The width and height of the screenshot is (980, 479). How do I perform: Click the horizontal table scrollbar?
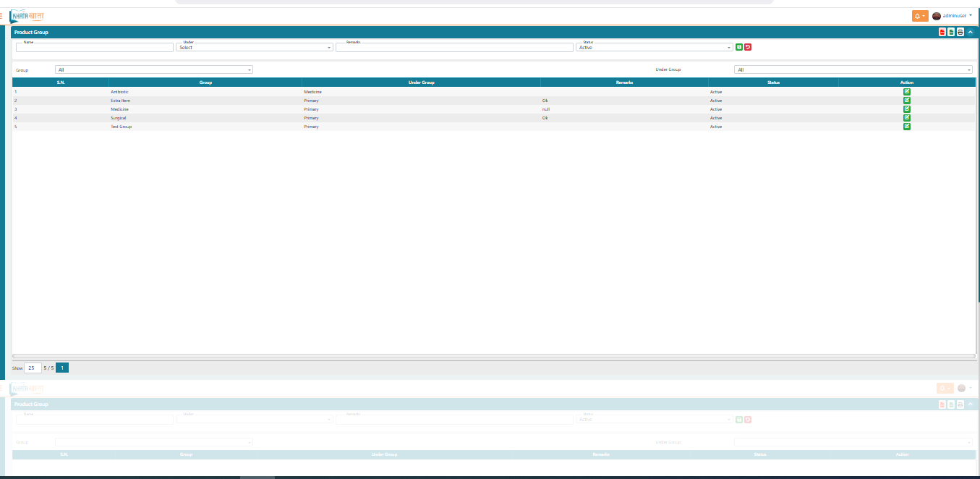coord(493,356)
